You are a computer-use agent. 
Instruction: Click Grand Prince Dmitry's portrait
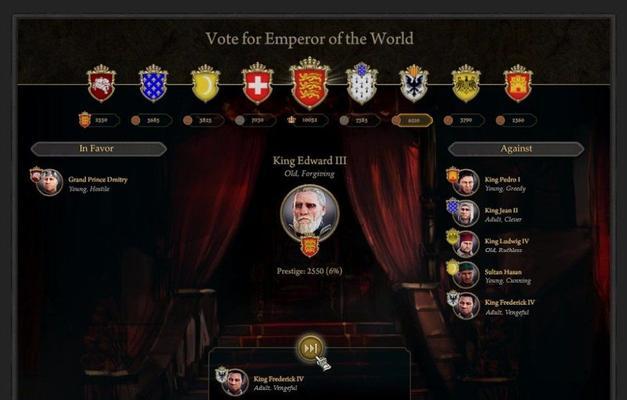coord(49,182)
